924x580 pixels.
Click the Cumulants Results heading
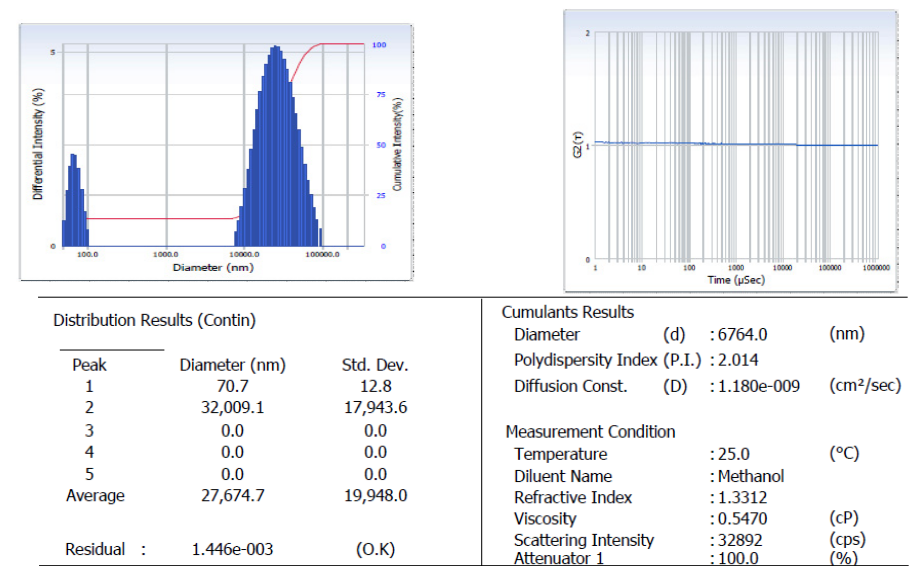pyautogui.click(x=568, y=312)
